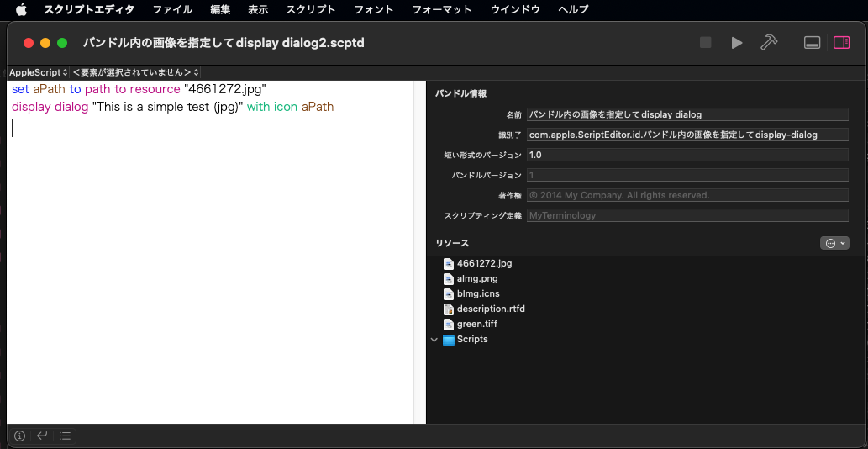
Task: Open the AppleScript language dropdown
Action: pos(38,72)
